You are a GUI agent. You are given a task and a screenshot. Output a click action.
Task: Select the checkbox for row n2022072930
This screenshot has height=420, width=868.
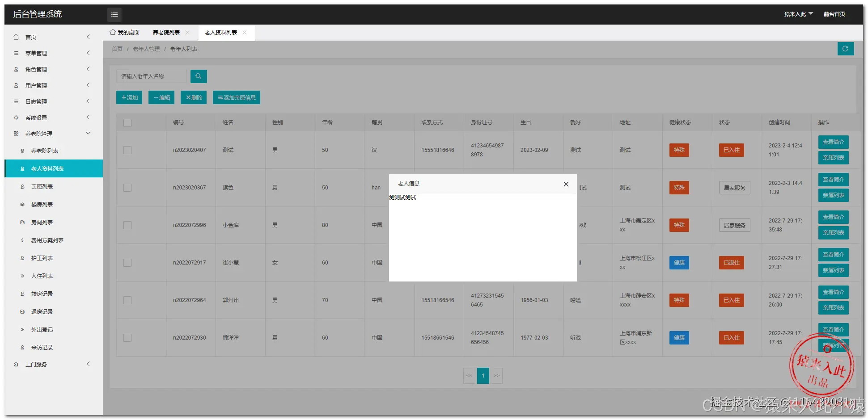[127, 338]
